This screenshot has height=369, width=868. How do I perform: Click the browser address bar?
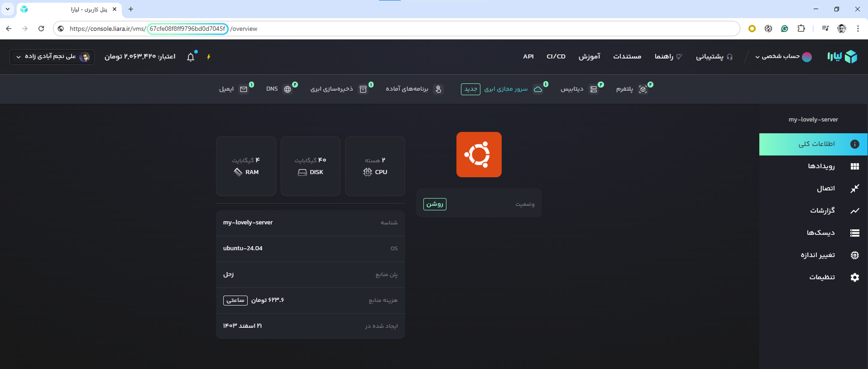[398, 29]
